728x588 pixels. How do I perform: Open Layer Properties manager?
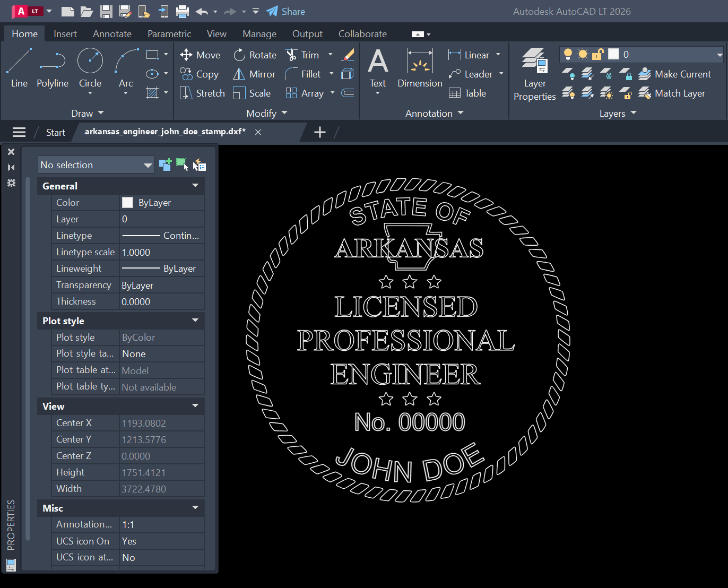coord(534,74)
